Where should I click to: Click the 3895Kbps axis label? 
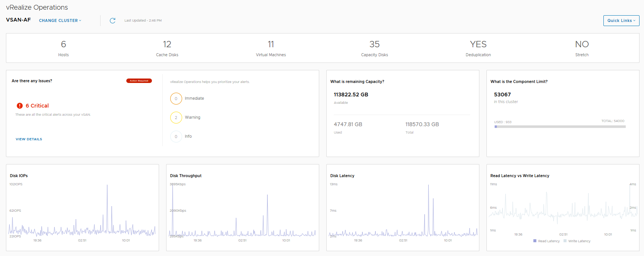pyautogui.click(x=178, y=184)
